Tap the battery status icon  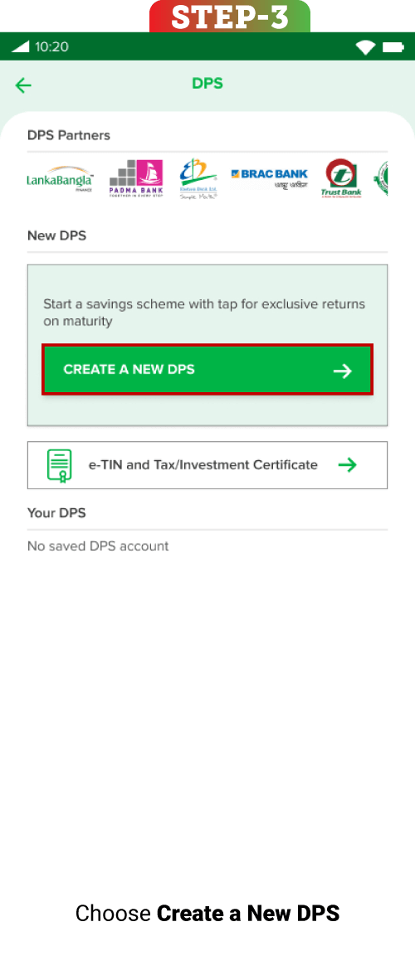click(x=393, y=47)
